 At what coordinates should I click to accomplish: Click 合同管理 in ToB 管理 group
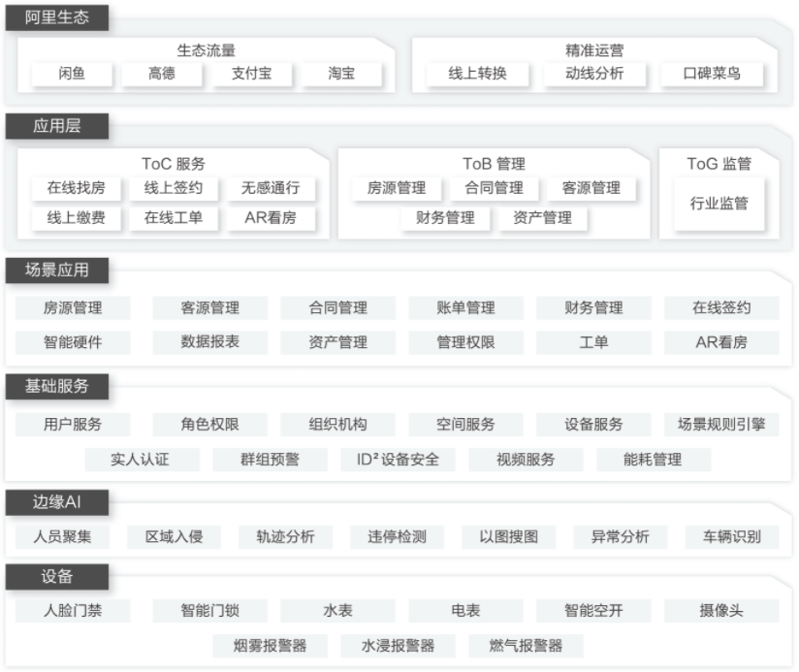[495, 188]
